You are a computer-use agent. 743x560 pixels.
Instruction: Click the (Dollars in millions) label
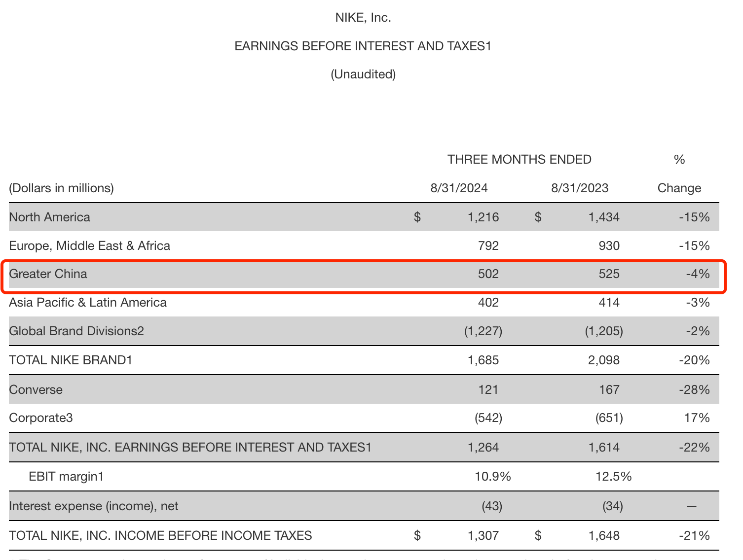tap(61, 188)
